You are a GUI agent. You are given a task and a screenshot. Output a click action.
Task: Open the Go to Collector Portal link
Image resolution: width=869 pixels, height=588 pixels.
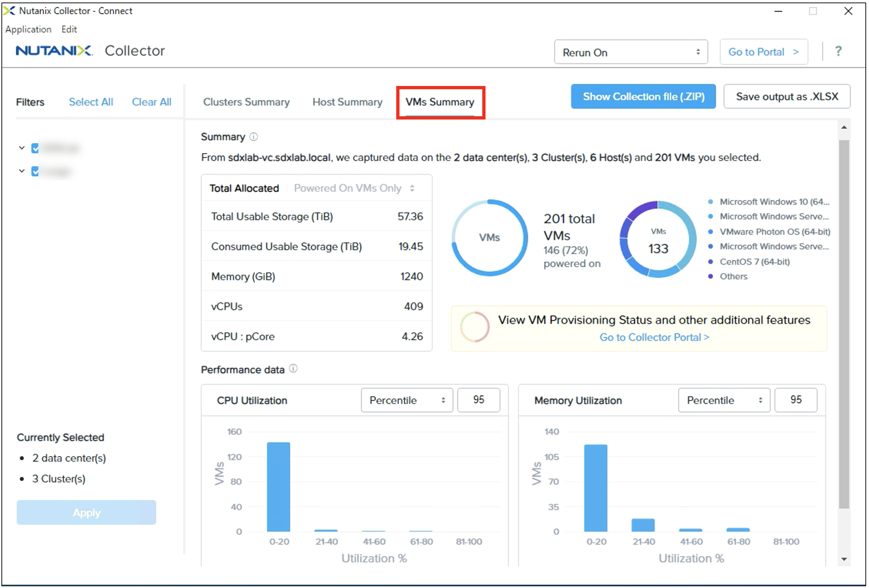654,337
